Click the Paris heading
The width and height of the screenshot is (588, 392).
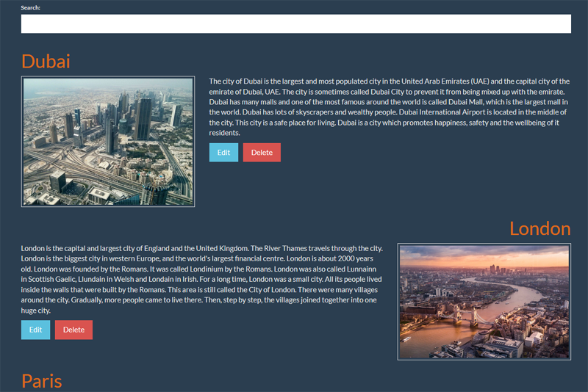click(x=42, y=381)
